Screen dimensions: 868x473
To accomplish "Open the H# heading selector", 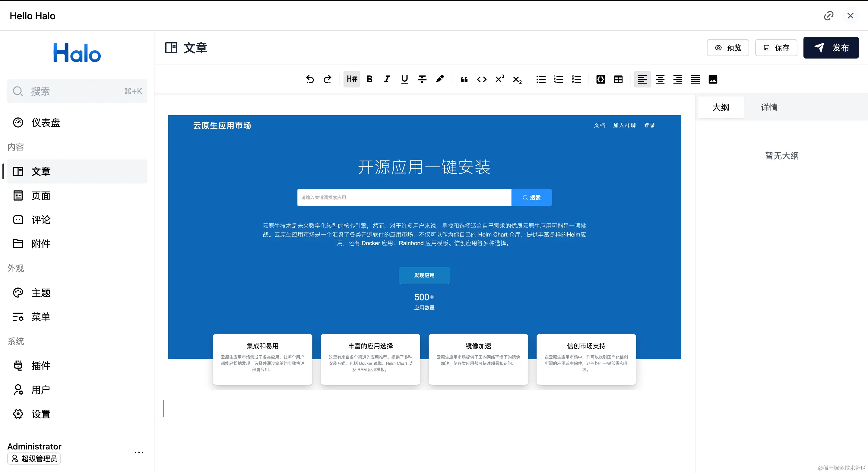I will tap(352, 79).
